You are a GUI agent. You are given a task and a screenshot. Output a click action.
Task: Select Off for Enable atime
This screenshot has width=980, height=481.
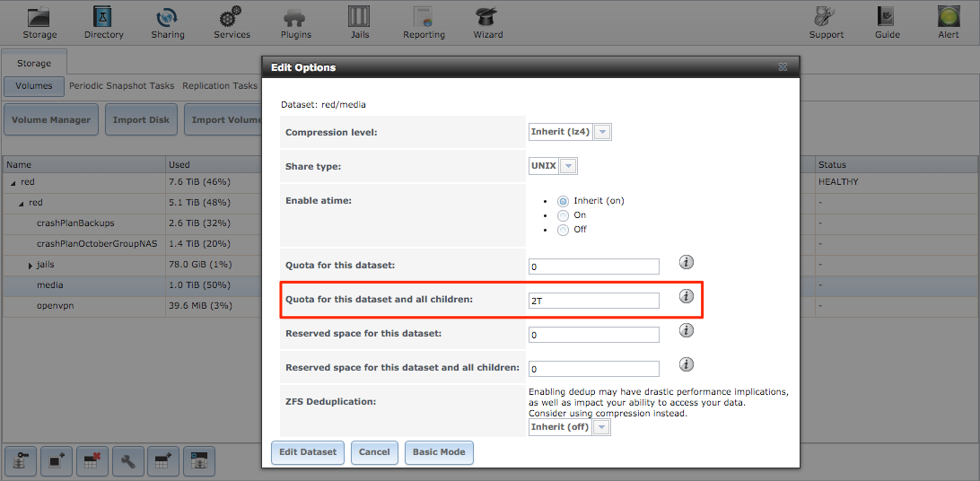pyautogui.click(x=563, y=230)
